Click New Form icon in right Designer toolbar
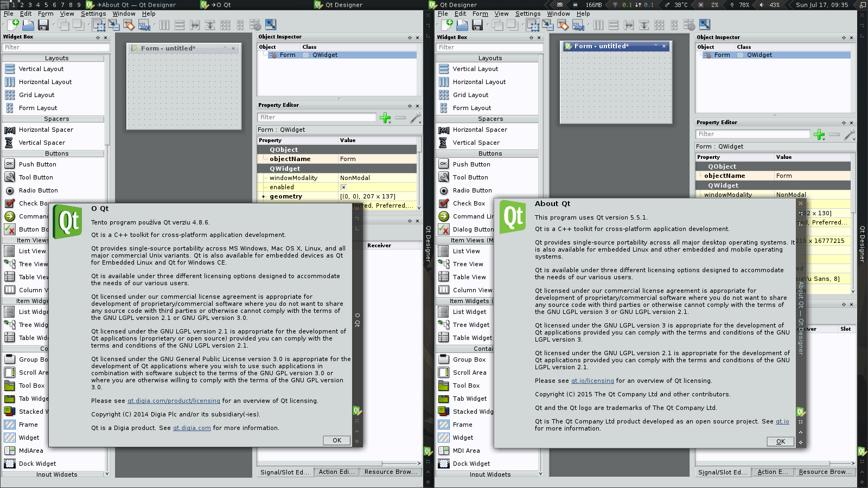This screenshot has height=488, width=868. point(447,24)
